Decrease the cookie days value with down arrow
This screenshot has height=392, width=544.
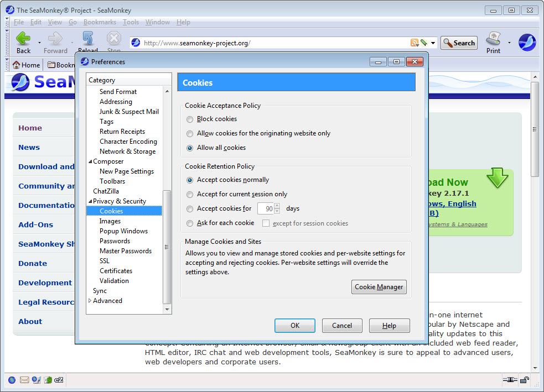pos(277,211)
